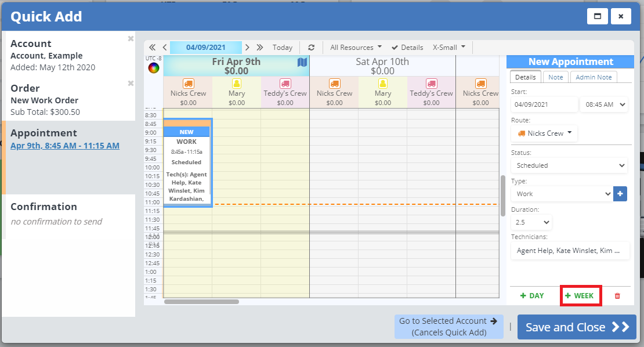Click the red trash delete icon
The height and width of the screenshot is (347, 644).
coord(617,296)
